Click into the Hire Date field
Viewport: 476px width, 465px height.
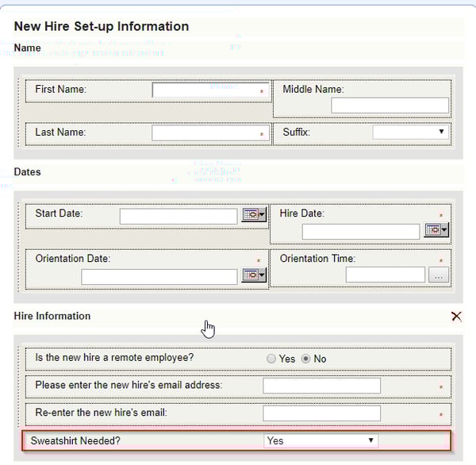(361, 231)
